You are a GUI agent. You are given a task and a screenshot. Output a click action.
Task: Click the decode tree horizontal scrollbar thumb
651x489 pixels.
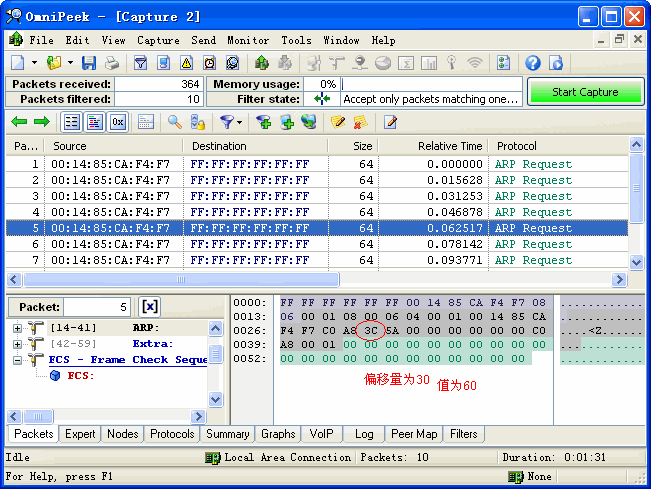pos(38,416)
